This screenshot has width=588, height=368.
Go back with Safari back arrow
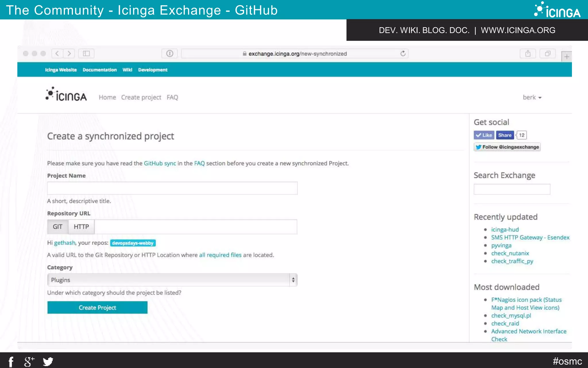(x=57, y=53)
